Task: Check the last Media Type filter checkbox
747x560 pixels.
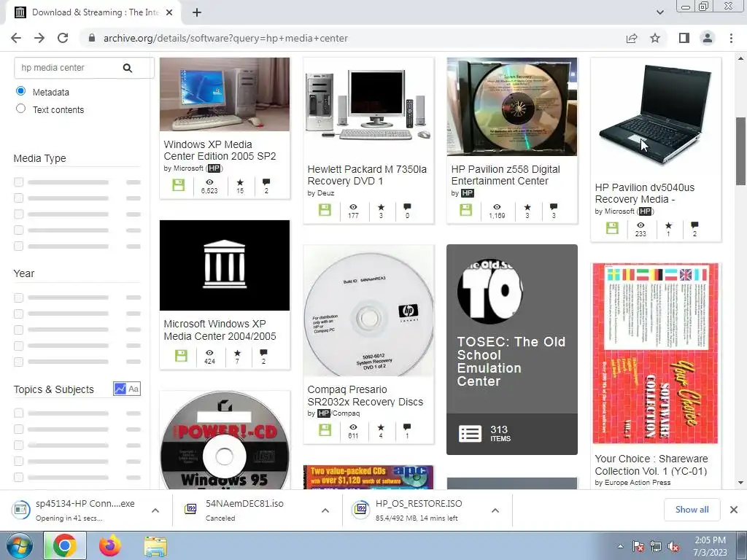Action: point(18,246)
